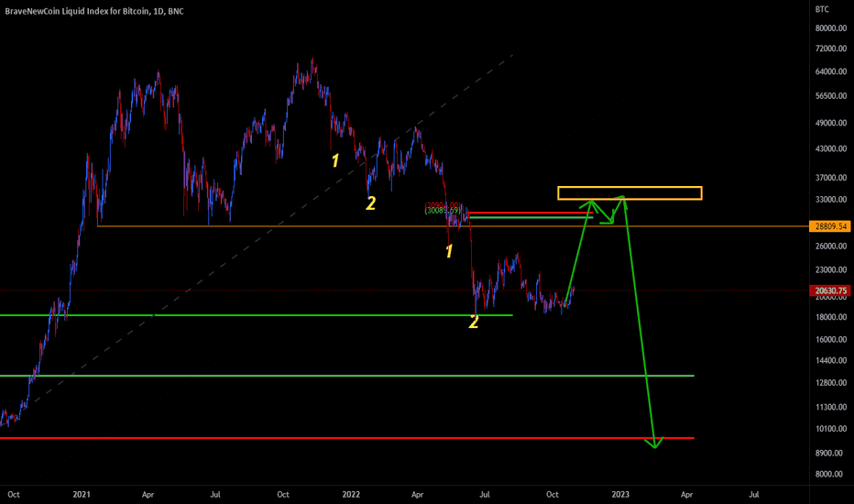This screenshot has height=504, width=854.
Task: Click the red 20630.75 current price label
Action: [x=831, y=290]
